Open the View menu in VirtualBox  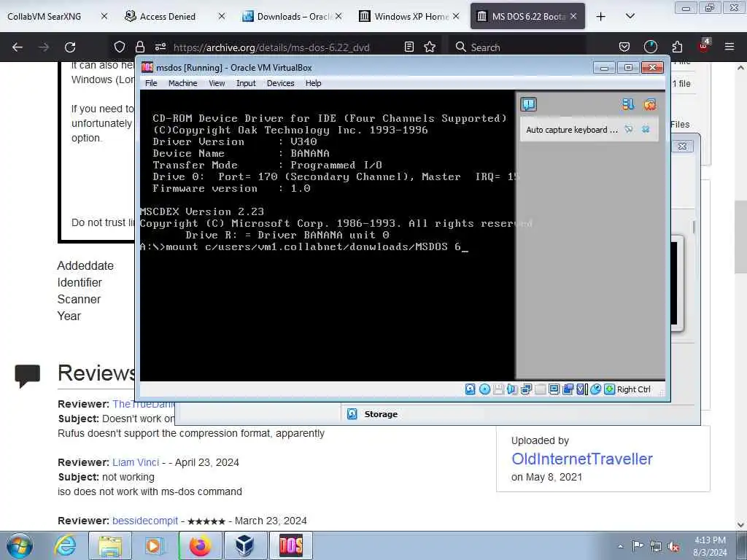coord(217,83)
